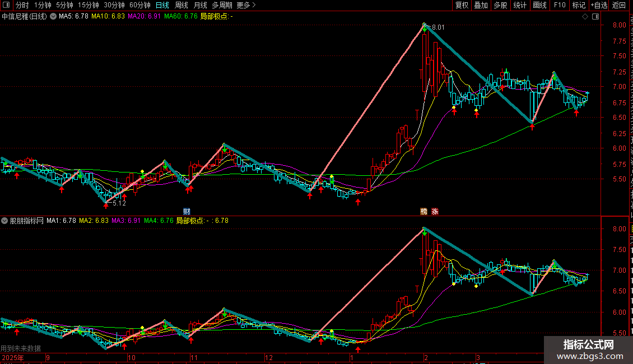
Task: Add stock via +自选 button
Action: point(599,5)
